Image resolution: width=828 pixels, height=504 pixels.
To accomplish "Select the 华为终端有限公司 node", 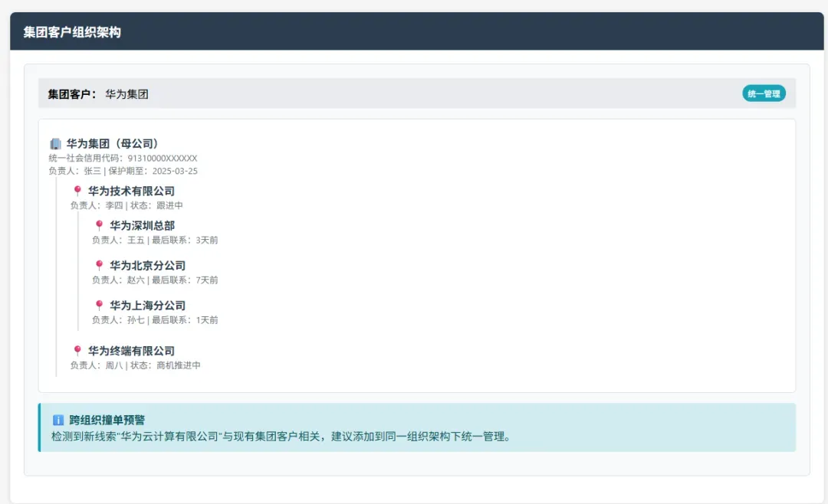I will (131, 351).
